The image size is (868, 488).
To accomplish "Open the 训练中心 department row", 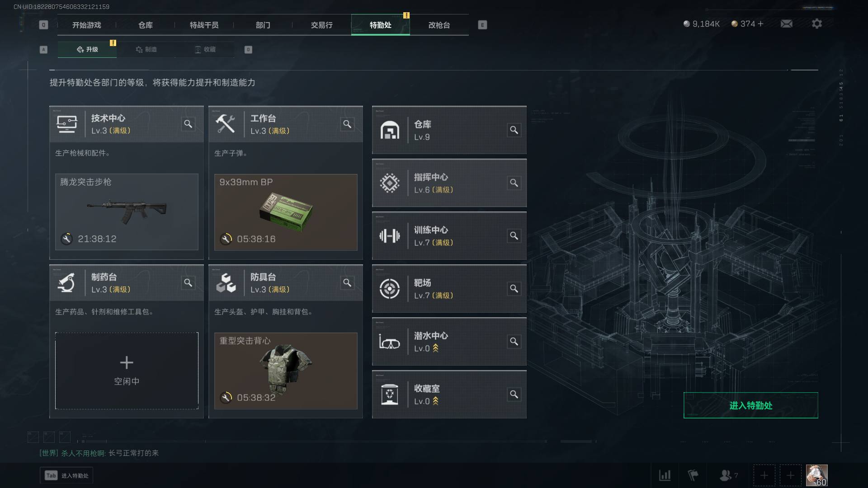I will click(x=449, y=236).
